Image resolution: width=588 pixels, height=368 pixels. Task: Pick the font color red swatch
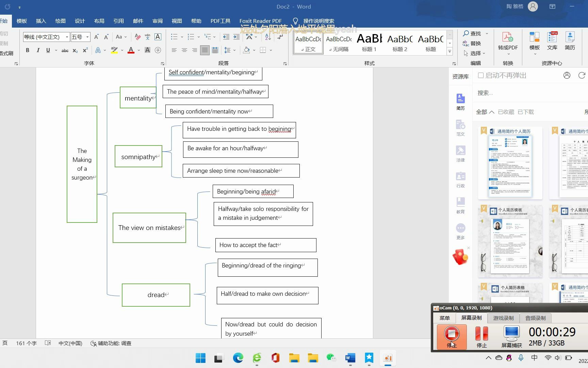click(131, 50)
